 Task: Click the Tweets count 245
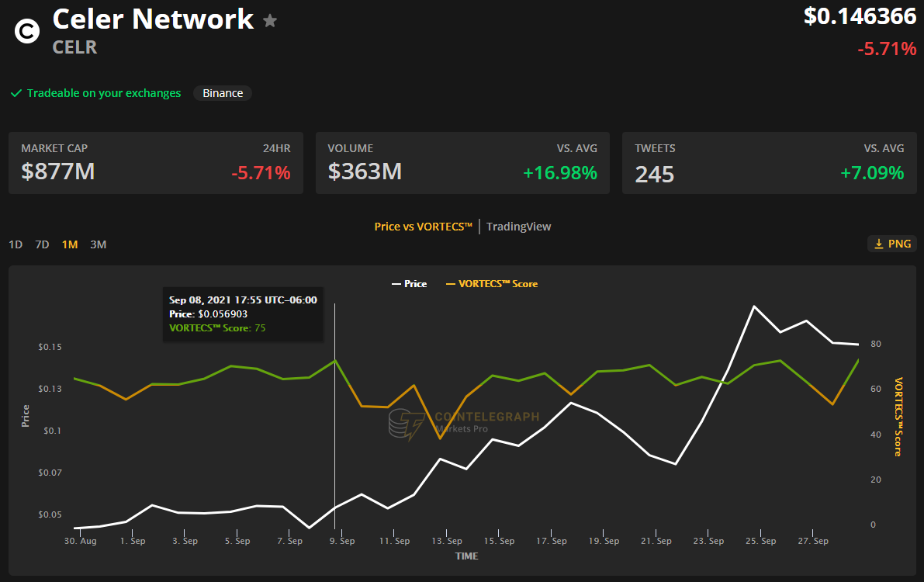(x=654, y=174)
